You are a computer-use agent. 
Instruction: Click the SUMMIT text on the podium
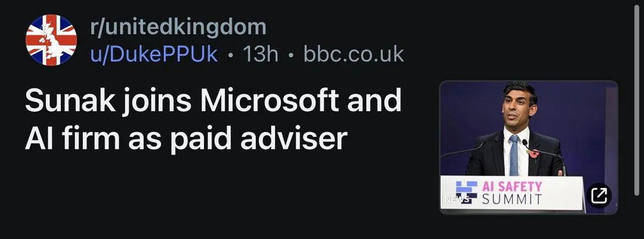tap(512, 200)
